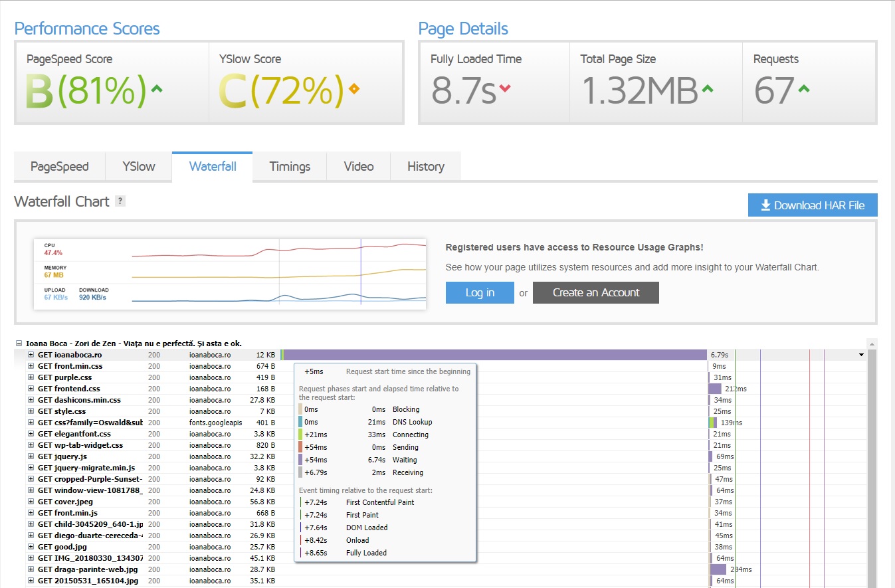Switch to the Timings tab
This screenshot has height=588, width=895.
[290, 167]
